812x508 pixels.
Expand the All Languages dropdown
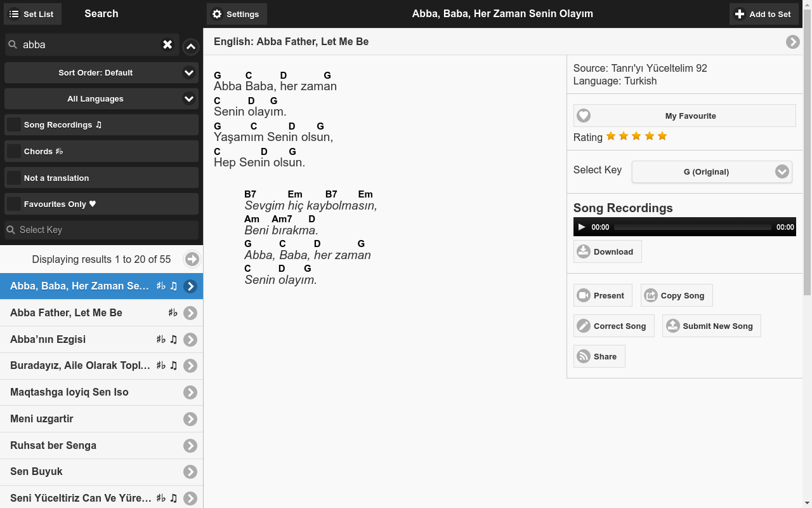[101, 99]
